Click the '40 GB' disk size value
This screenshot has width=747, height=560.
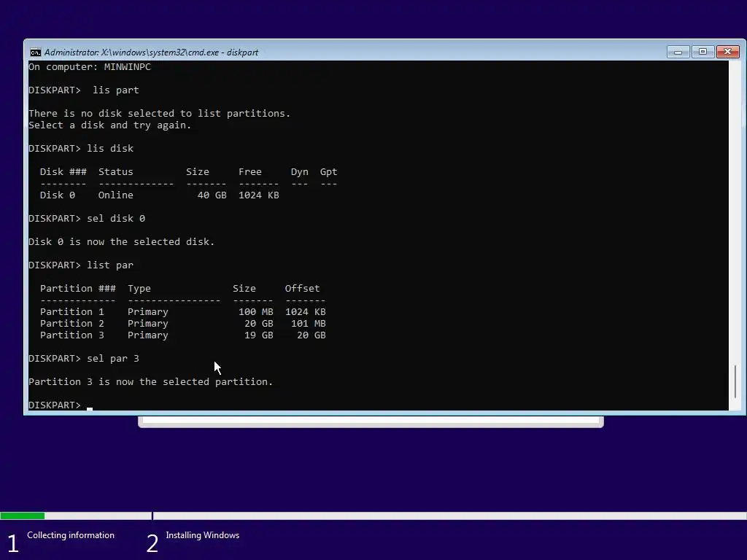point(212,195)
